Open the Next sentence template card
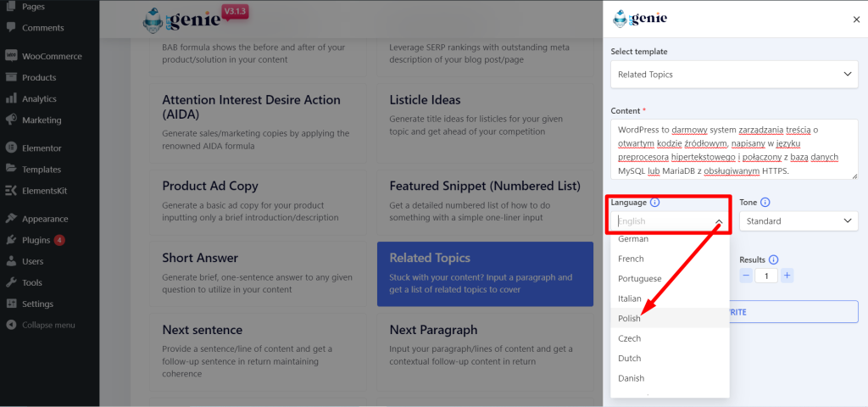This screenshot has width=868, height=407. tap(259, 352)
